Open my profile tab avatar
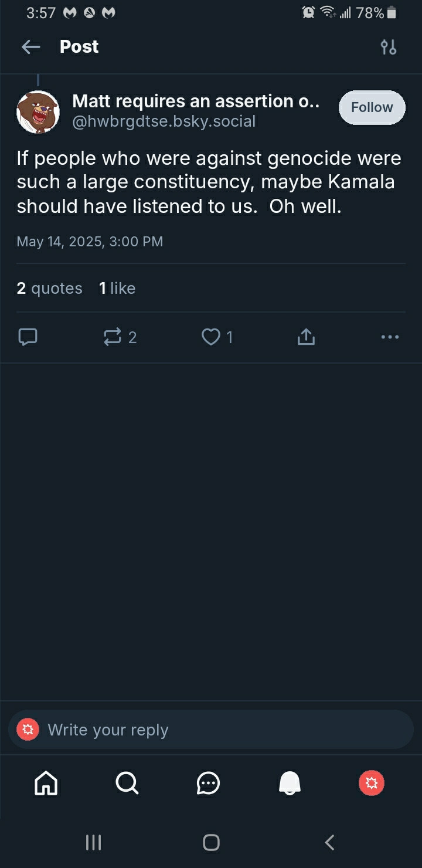 tap(372, 783)
